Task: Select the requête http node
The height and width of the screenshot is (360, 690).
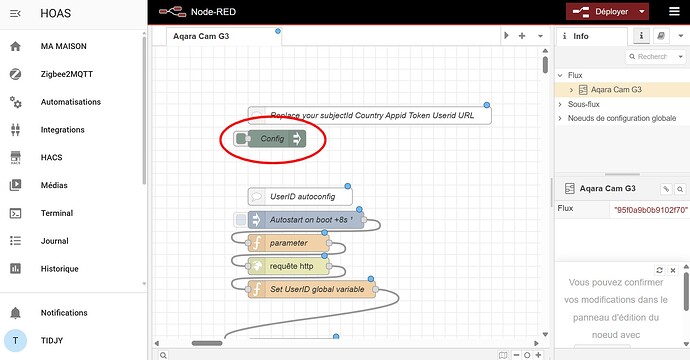Action: point(289,266)
